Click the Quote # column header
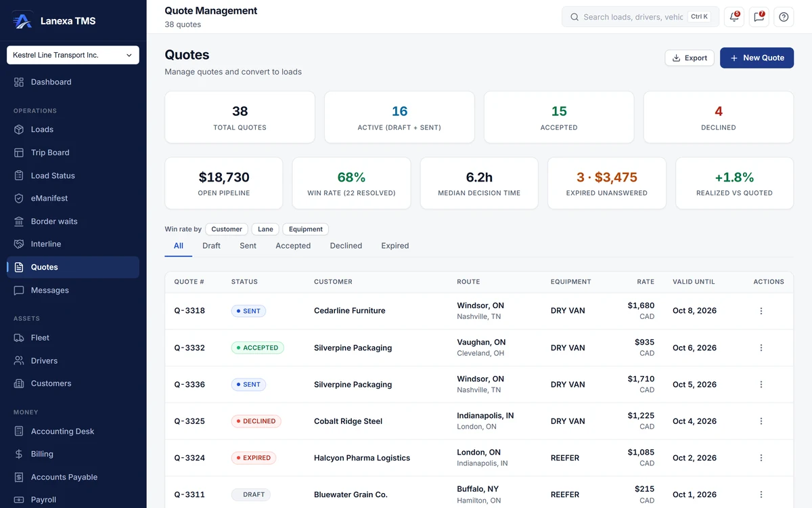This screenshot has width=812, height=508. point(189,282)
